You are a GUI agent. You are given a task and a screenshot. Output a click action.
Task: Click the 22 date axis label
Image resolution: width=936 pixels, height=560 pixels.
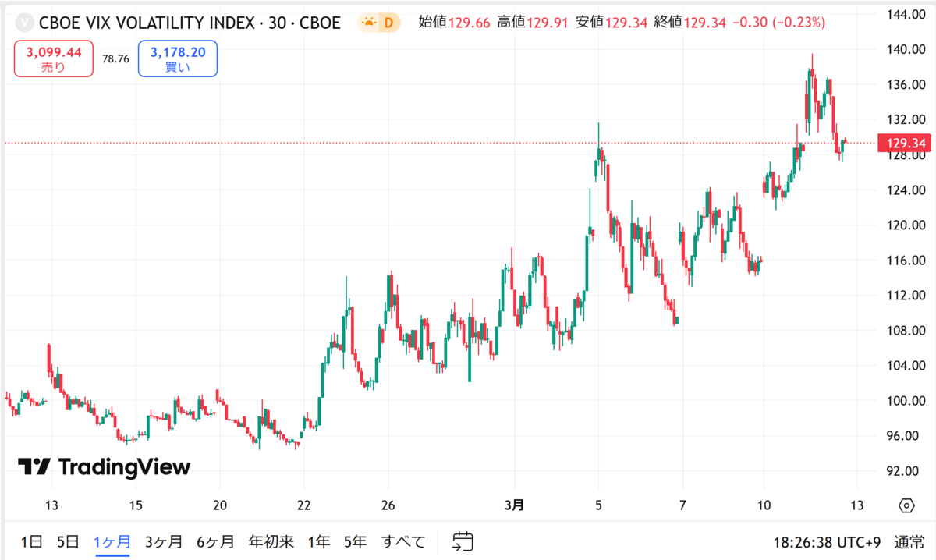pos(305,505)
